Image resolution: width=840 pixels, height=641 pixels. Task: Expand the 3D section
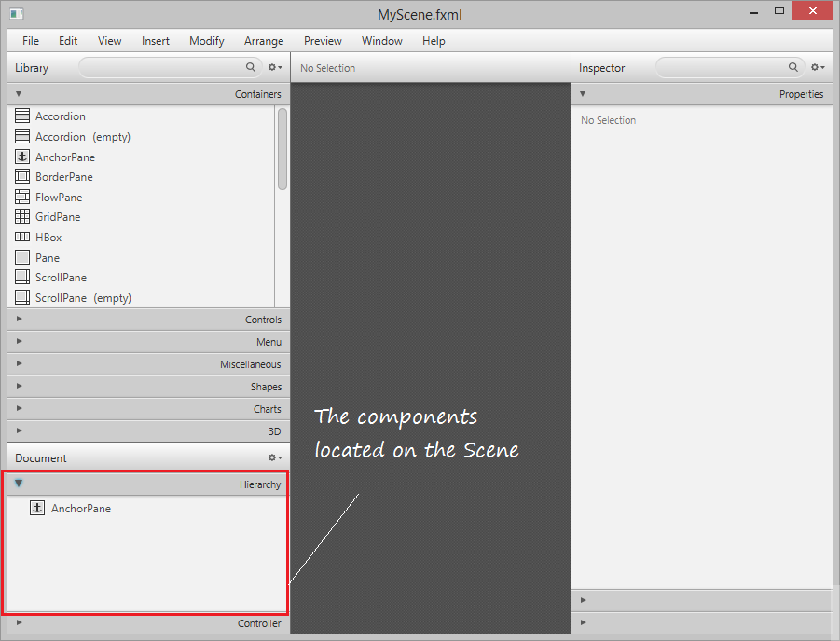20,430
